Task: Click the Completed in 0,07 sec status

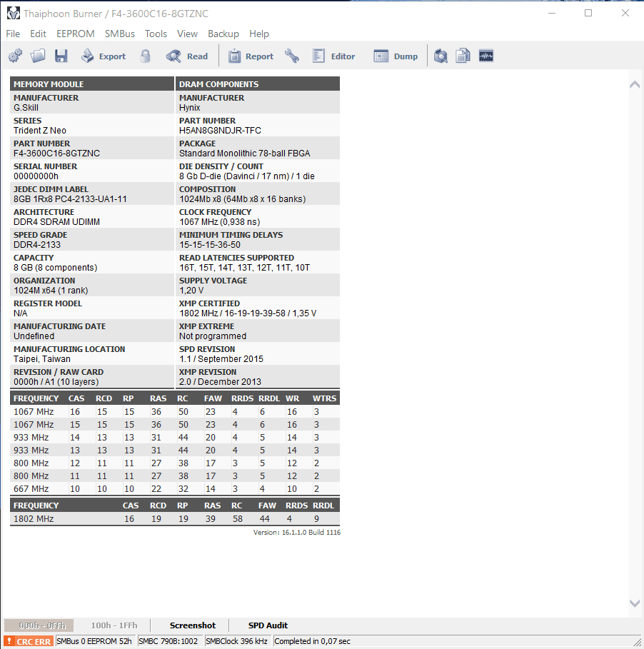Action: (x=313, y=641)
